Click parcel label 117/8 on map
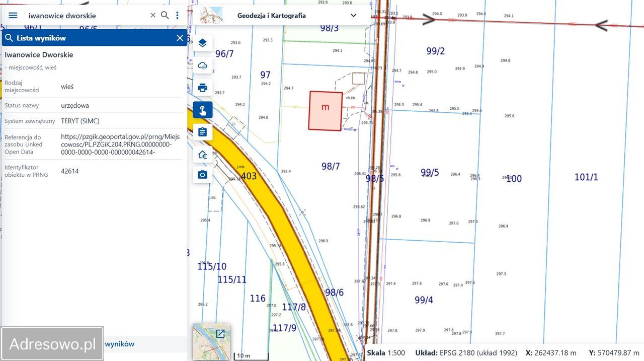This screenshot has width=644, height=361. pyautogui.click(x=294, y=307)
